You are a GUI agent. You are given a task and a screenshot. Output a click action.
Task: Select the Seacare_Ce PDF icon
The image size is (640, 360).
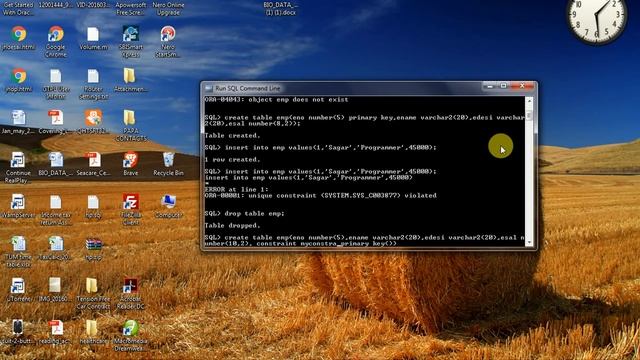coord(93,160)
